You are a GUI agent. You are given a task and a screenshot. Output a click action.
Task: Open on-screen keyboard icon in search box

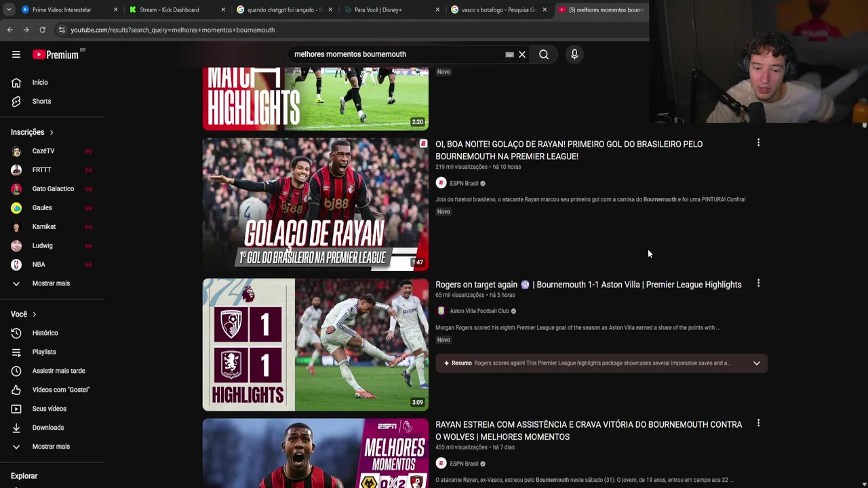point(509,54)
